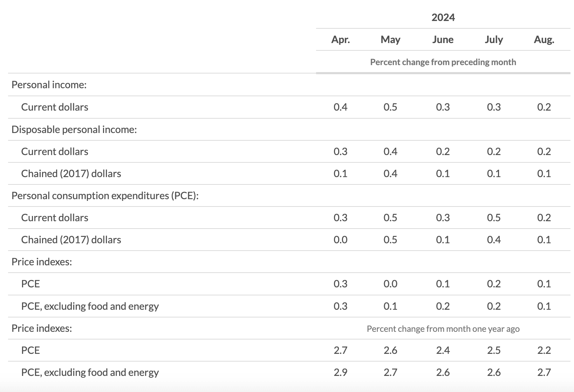Viewport: 574px width, 392px height.
Task: Click the 2024 year heading
Action: [x=443, y=17]
